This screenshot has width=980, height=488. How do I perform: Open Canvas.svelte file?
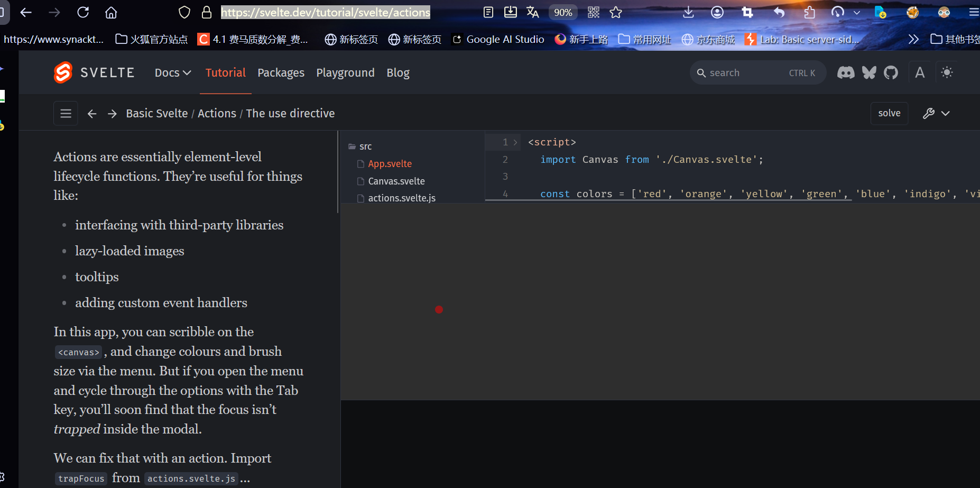[x=396, y=181]
